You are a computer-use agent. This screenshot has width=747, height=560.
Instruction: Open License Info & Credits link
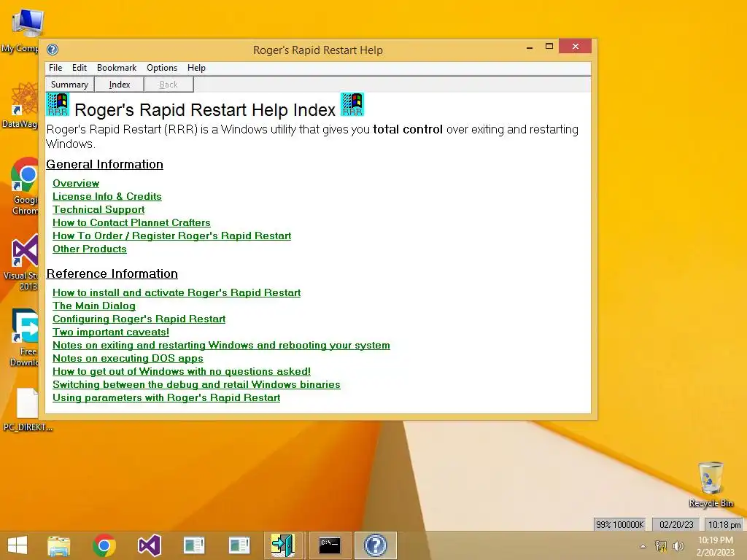[107, 196]
